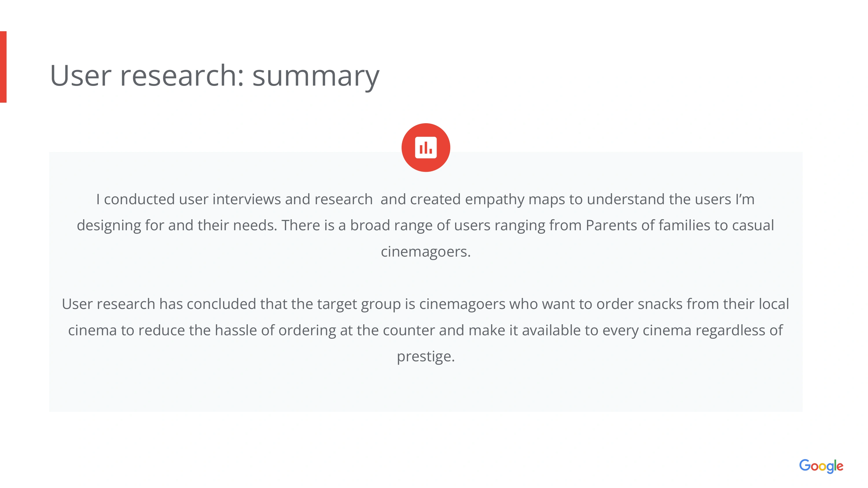Viewport: 868px width, 488px height.
Task: Click the final word "prestige."
Action: coord(426,357)
